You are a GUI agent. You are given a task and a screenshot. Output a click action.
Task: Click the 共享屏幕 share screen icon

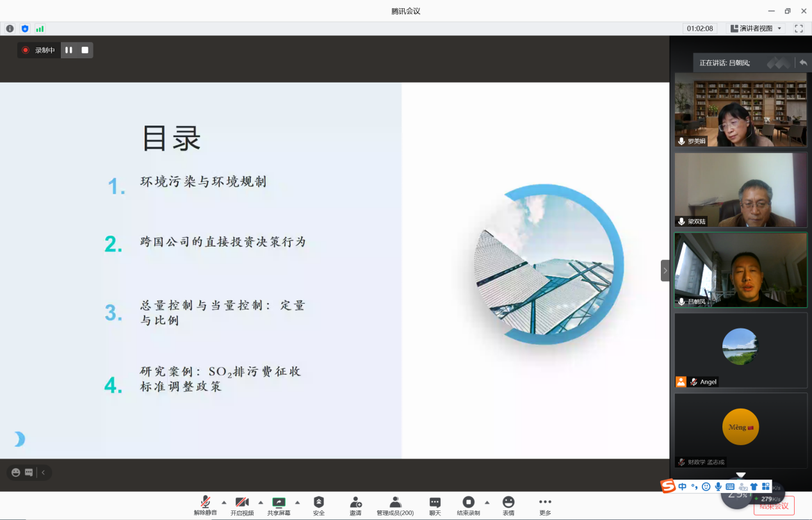279,503
